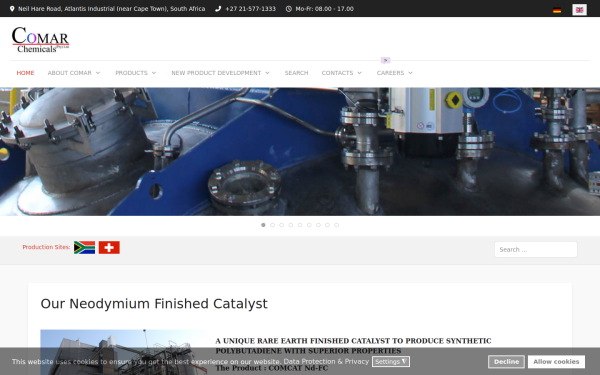Click Our Neodymium Finished Catalyst heading
The width and height of the screenshot is (600, 375).
[x=154, y=304]
